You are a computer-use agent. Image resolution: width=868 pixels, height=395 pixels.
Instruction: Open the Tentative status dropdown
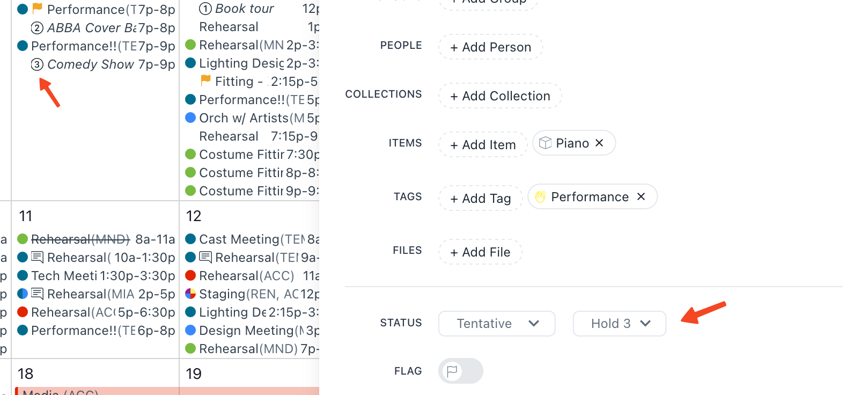pos(497,324)
